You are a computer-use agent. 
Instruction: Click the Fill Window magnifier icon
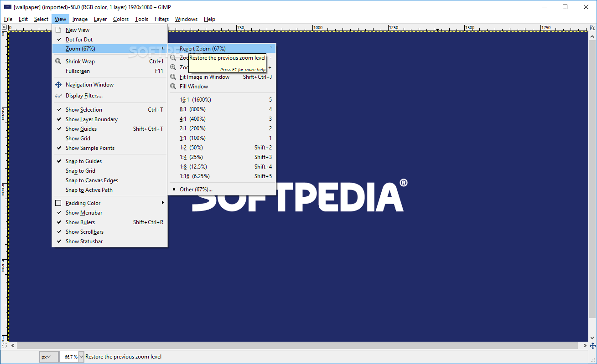pyautogui.click(x=173, y=87)
